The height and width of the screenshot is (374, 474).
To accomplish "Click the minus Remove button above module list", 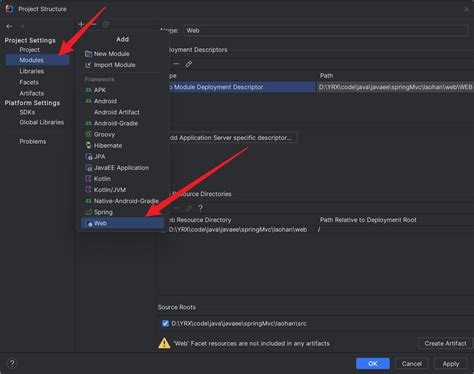I will [x=93, y=24].
